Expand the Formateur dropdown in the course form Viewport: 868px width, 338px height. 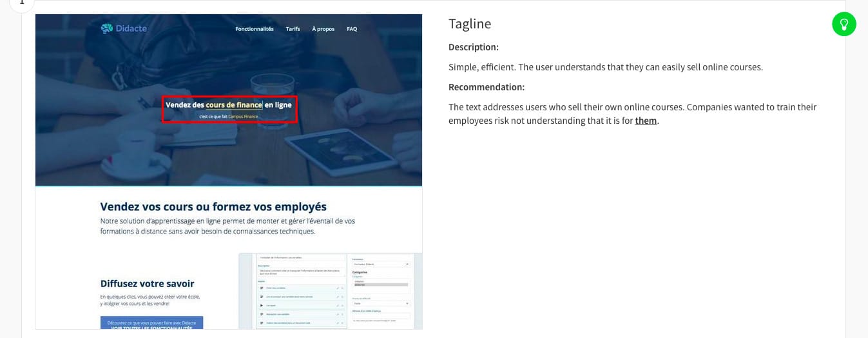[x=381, y=264]
